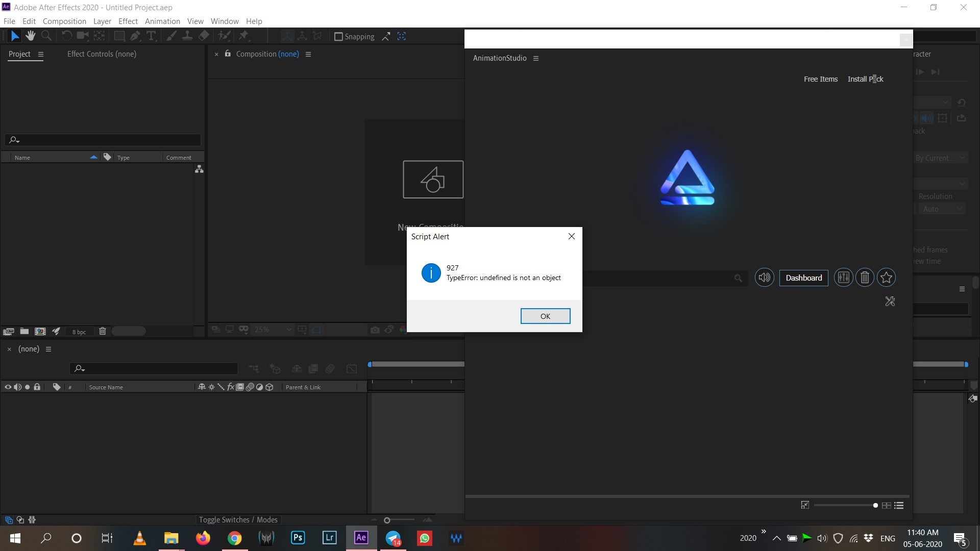Screen dimensions: 980x551
Task: Click the AnimationStudio sound speaker icon
Action: point(764,278)
